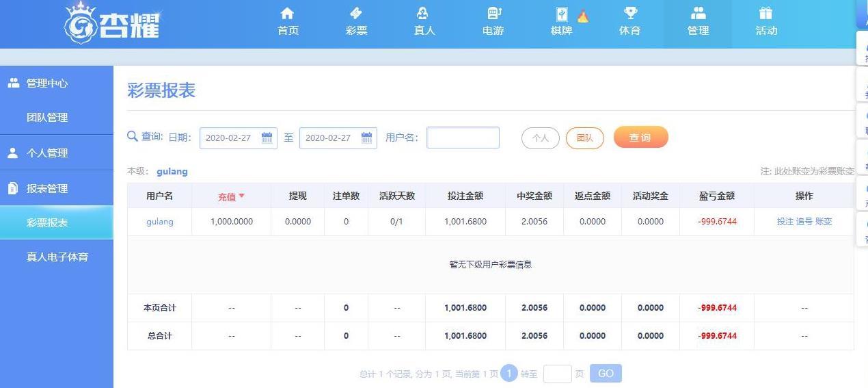Click the house icon above 首页
This screenshot has width=868, height=388.
click(x=288, y=13)
